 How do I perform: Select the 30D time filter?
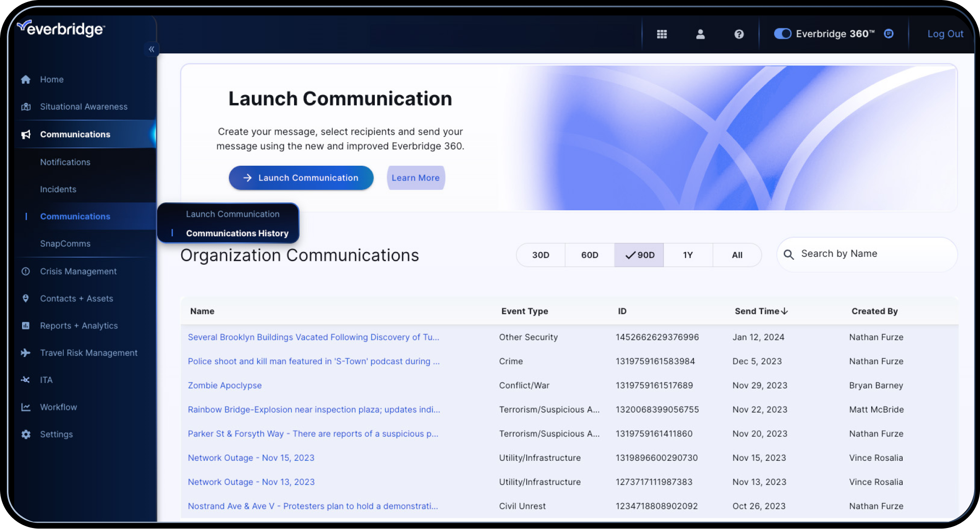[540, 255]
